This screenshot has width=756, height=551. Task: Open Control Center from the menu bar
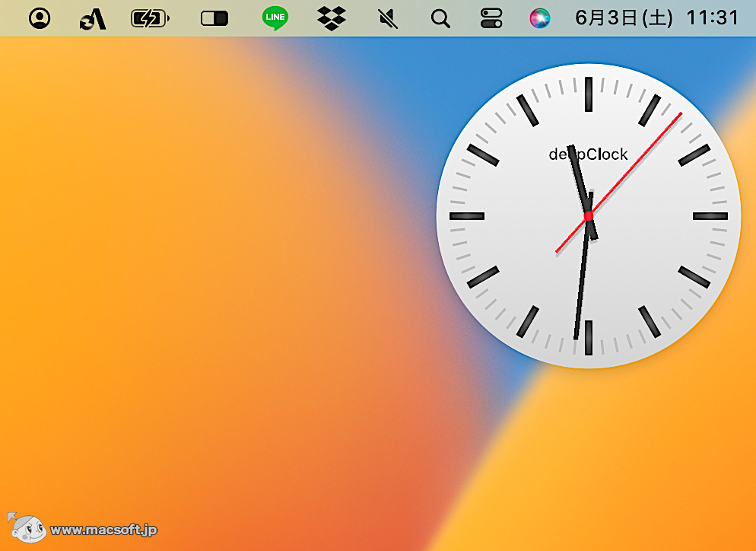click(491, 18)
